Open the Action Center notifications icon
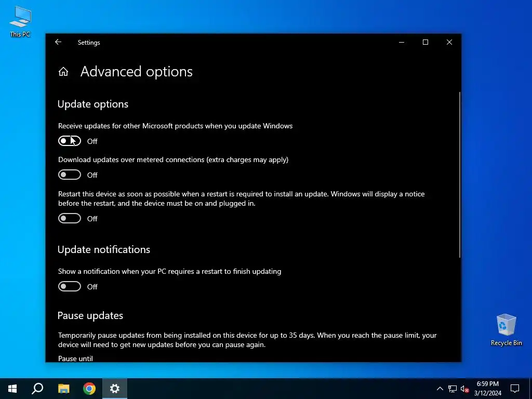Screen dimensions: 532x399 click(x=515, y=389)
